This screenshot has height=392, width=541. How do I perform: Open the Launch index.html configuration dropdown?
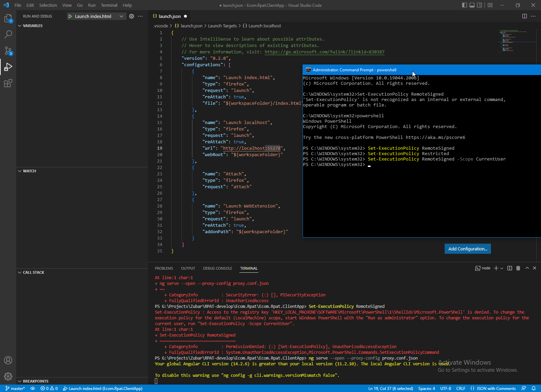(x=121, y=16)
